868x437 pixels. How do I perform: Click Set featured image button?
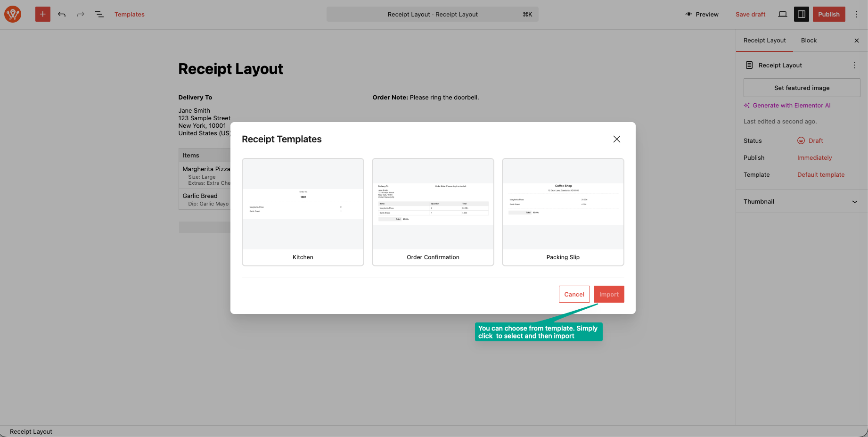(802, 88)
